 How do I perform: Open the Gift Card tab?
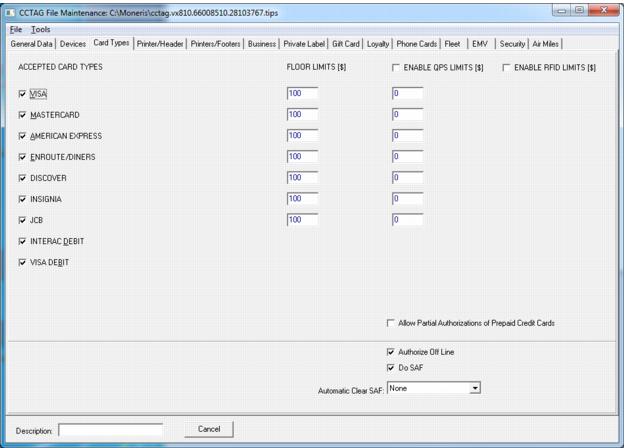point(359,44)
